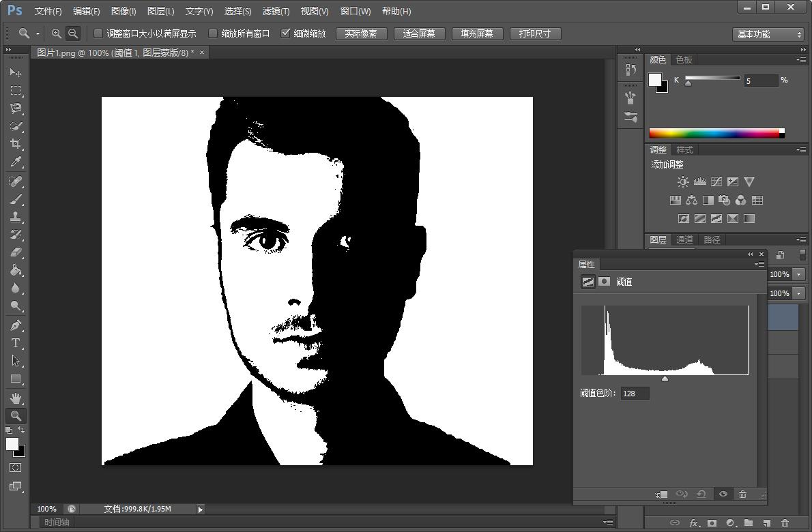Viewport: 812px width, 532px height.
Task: Open the 基本功能 workspace dropdown
Action: (770, 34)
